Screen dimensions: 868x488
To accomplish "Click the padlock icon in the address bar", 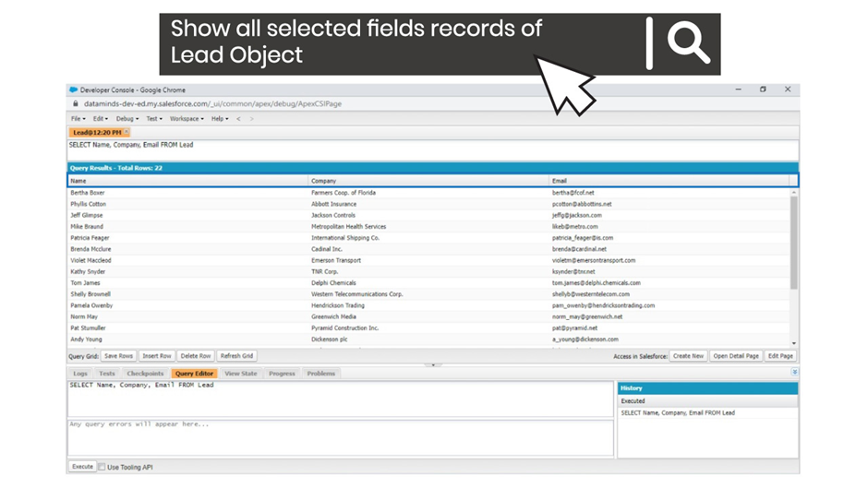I will (76, 103).
